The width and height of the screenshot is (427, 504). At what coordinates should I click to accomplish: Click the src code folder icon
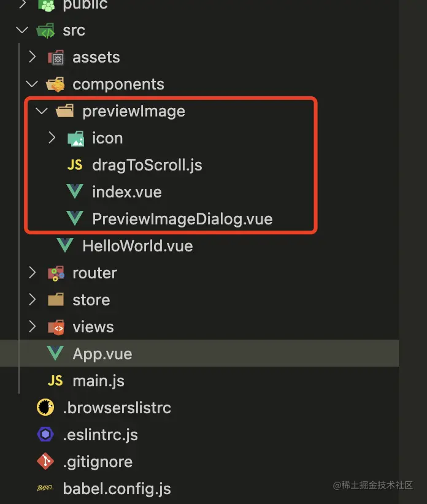(45, 31)
